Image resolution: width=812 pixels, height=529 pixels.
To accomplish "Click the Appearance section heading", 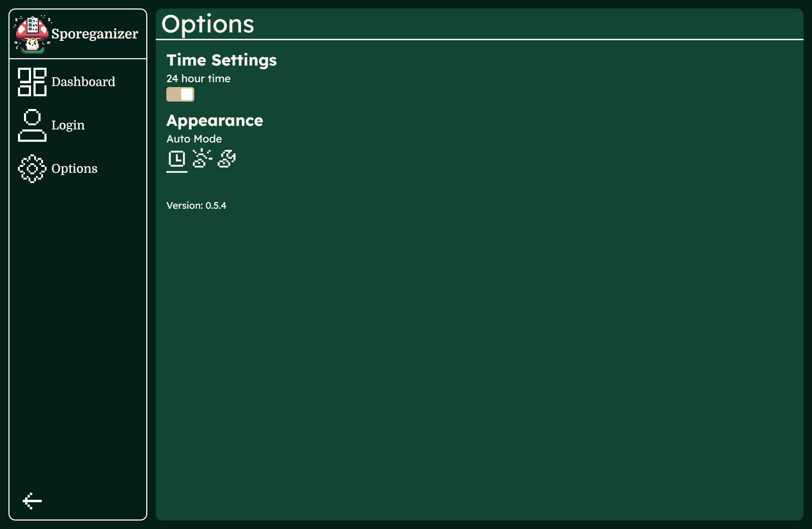I will [215, 121].
